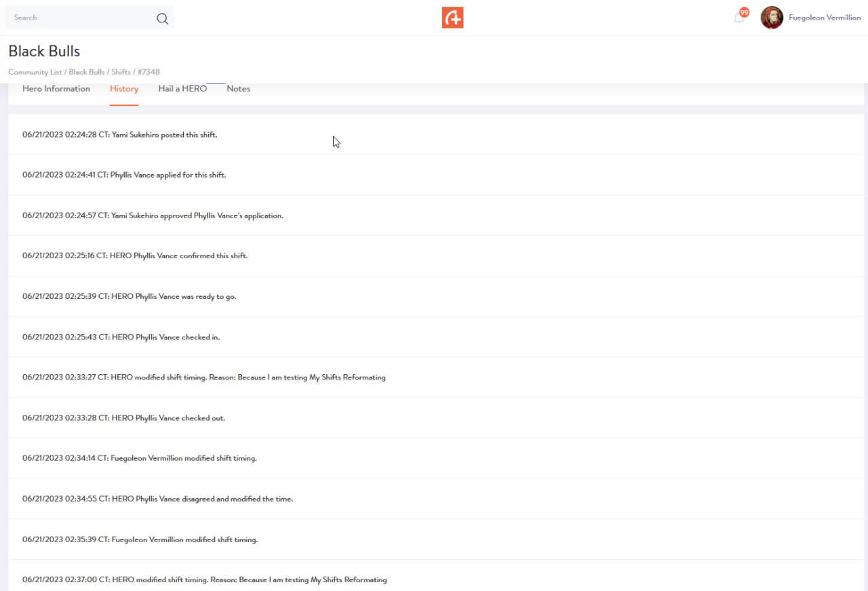Open the Fuegoleon Vermillion account name
Image resolution: width=868 pixels, height=591 pixels.
pos(825,18)
